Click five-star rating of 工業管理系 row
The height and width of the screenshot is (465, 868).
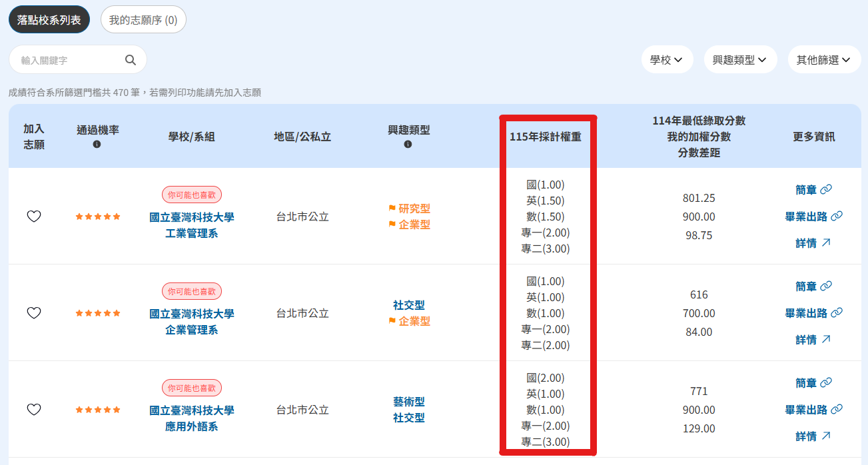[x=98, y=217]
